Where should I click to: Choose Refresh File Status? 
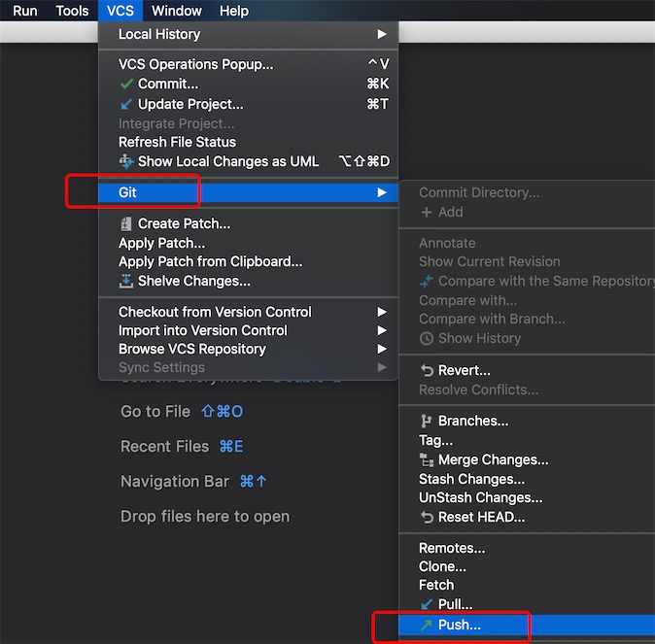pyautogui.click(x=248, y=142)
